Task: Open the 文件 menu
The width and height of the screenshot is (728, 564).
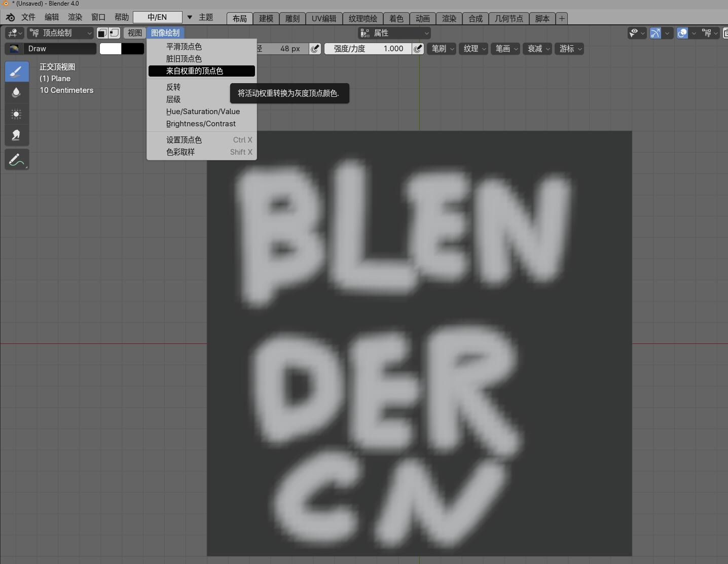Action: [x=28, y=17]
